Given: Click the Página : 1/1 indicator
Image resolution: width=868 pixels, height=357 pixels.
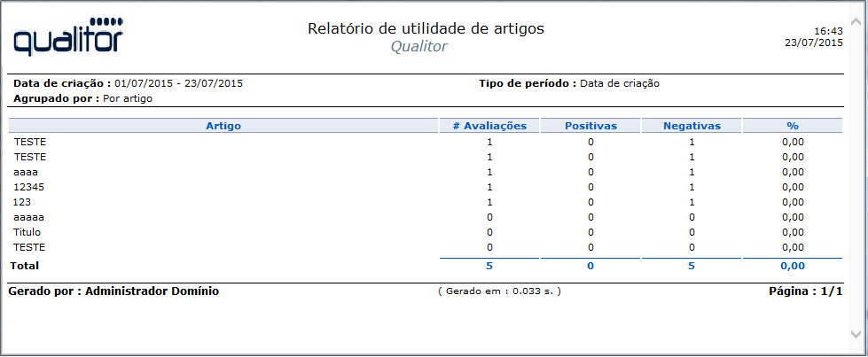Looking at the screenshot, I should point(805,291).
